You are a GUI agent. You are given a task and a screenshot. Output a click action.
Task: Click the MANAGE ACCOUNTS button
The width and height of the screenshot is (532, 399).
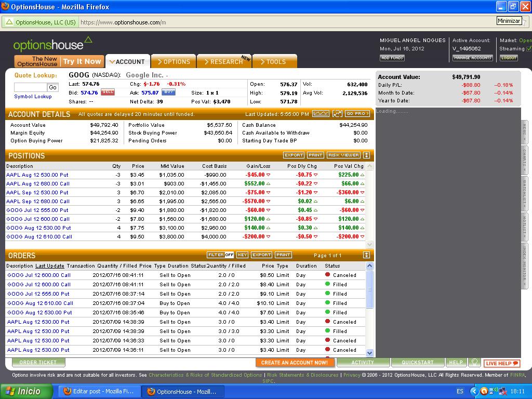472,58
